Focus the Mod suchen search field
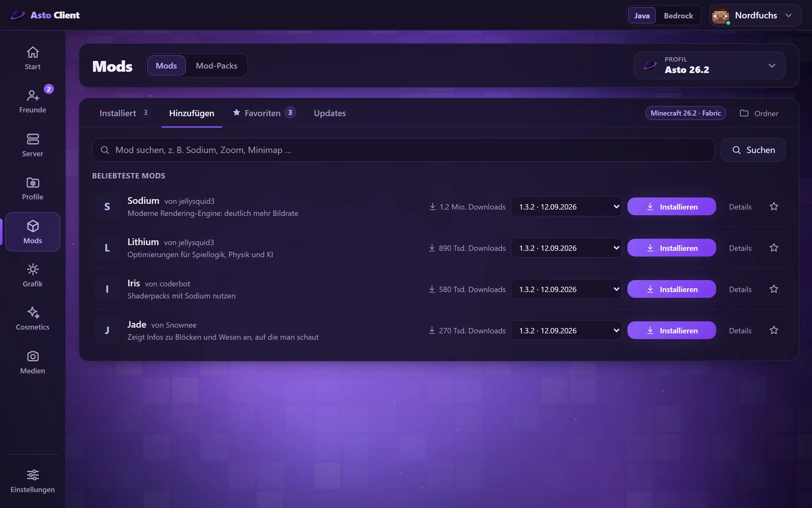 [404, 150]
